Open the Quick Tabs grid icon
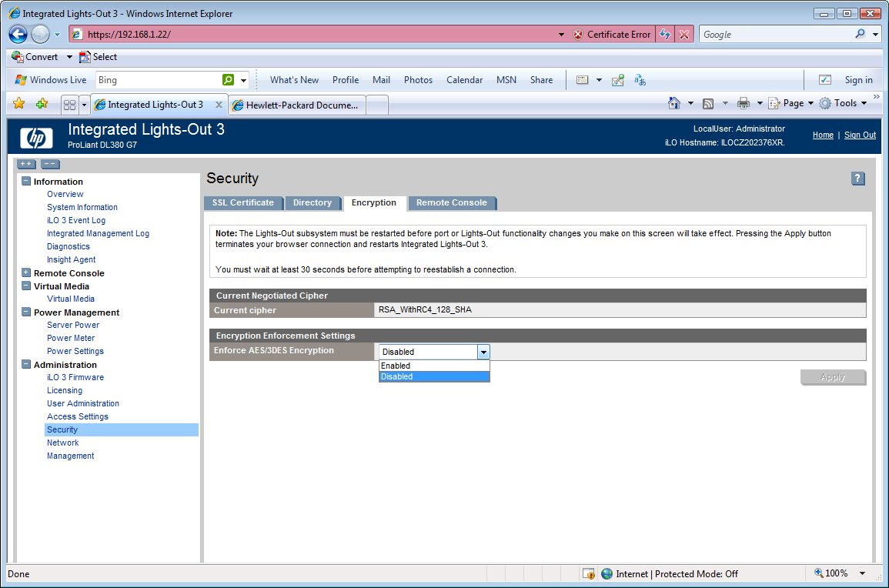The height and width of the screenshot is (588, 889). [70, 105]
